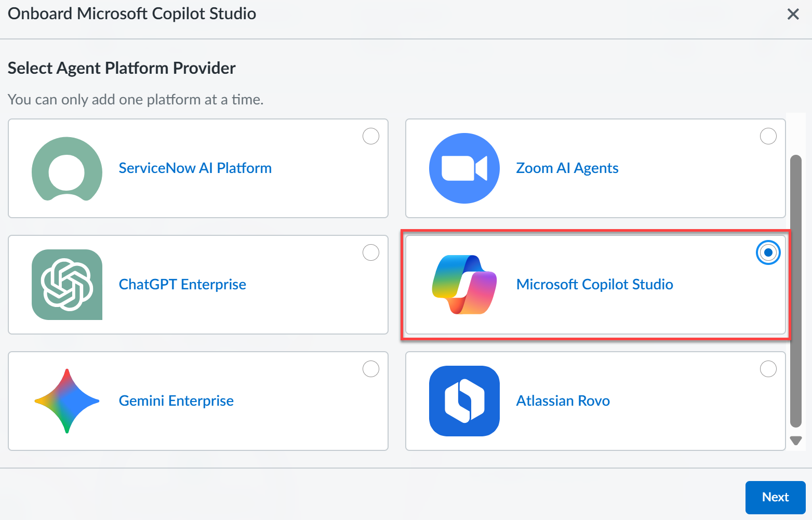Select the Zoom AI Agents radio button
Screen dimensions: 812x520
768,137
